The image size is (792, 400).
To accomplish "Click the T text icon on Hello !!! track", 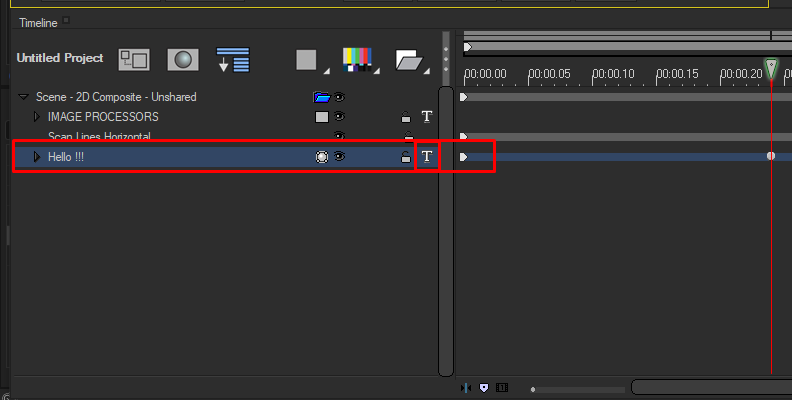I will [x=427, y=157].
